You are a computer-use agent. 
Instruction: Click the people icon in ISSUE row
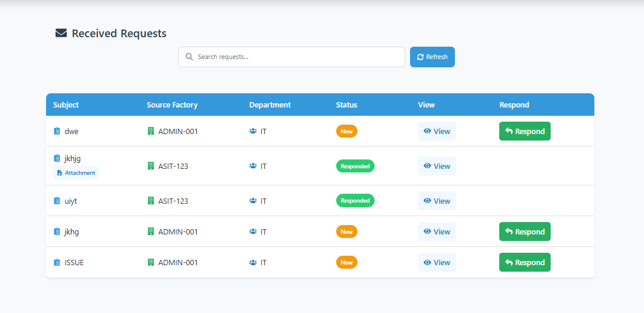(253, 262)
